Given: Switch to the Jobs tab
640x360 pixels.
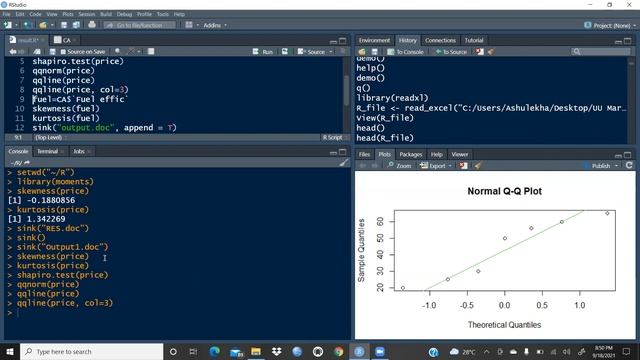Looking at the screenshot, I should tap(79, 151).
